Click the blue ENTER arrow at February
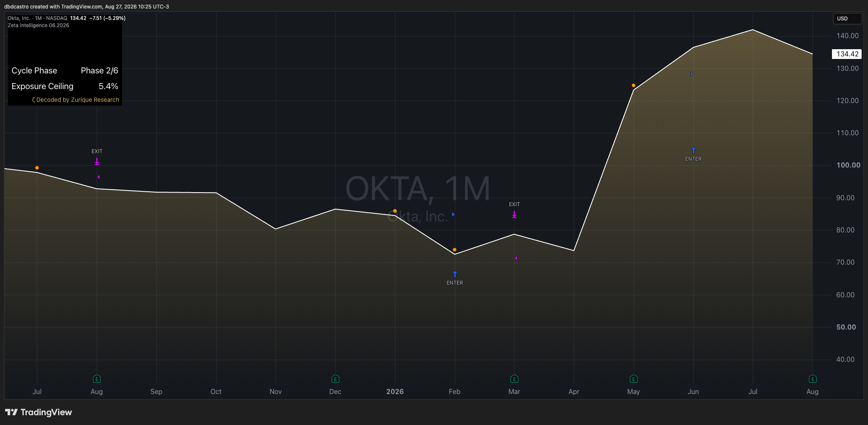The image size is (868, 425). pos(455,274)
